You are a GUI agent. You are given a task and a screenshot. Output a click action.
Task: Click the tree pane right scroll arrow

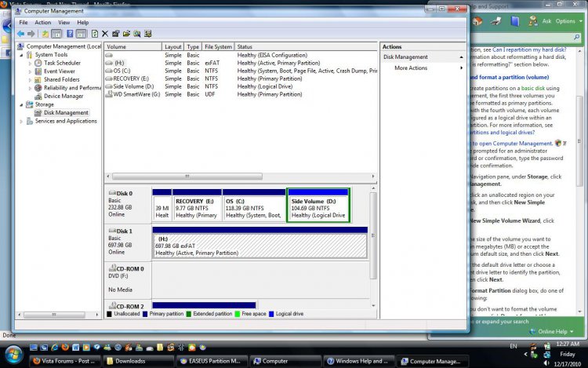[x=97, y=315]
